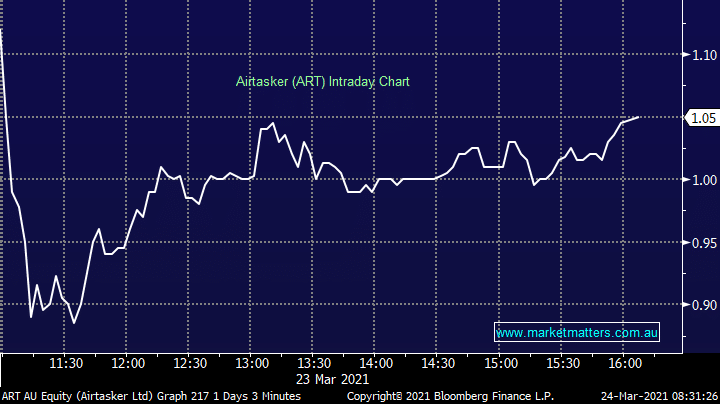Select the 13:00 time axis label

pos(252,363)
